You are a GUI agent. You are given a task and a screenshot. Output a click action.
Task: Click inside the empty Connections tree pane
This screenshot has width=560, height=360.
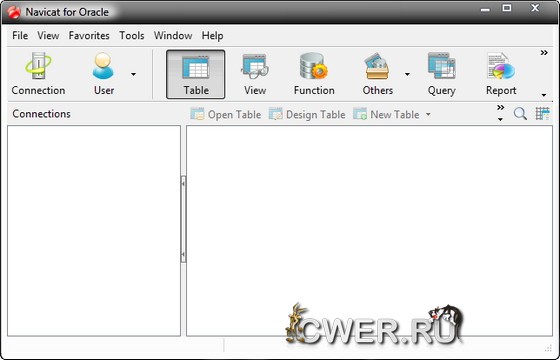pos(94,231)
